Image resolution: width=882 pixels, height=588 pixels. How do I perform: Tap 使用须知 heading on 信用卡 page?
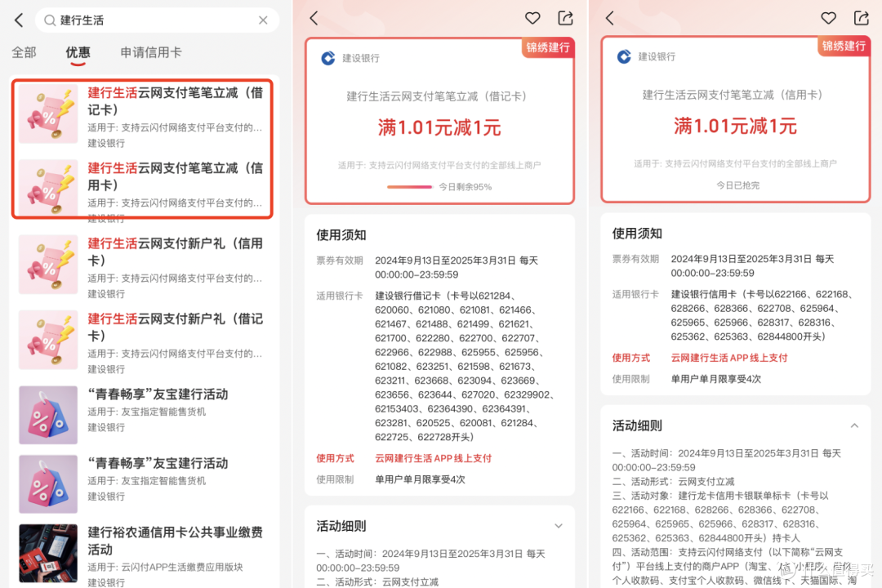pyautogui.click(x=637, y=234)
